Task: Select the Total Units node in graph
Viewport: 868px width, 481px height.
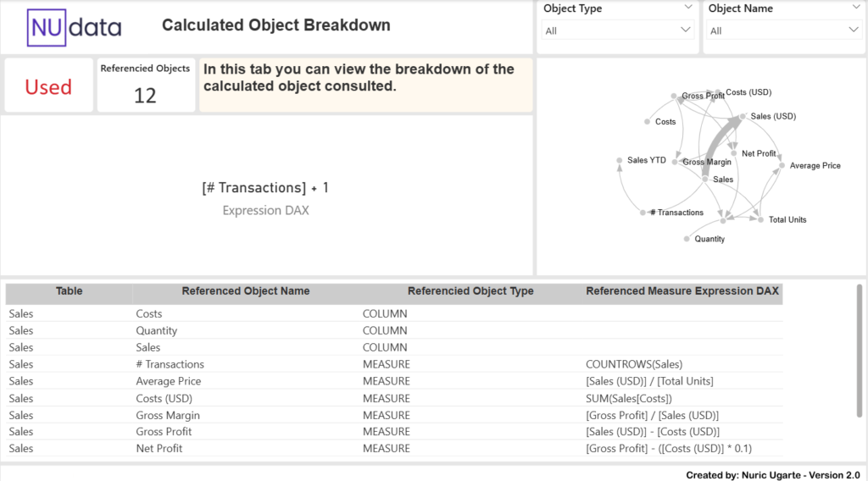Action: click(761, 220)
